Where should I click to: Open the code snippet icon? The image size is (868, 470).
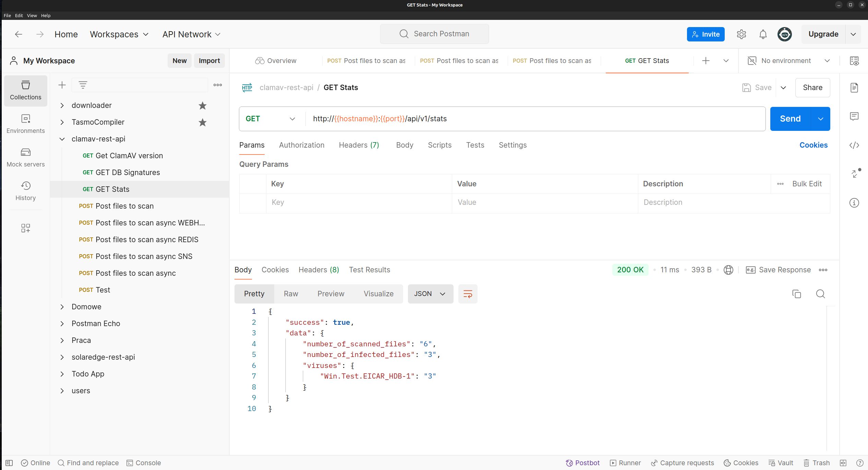(x=854, y=145)
